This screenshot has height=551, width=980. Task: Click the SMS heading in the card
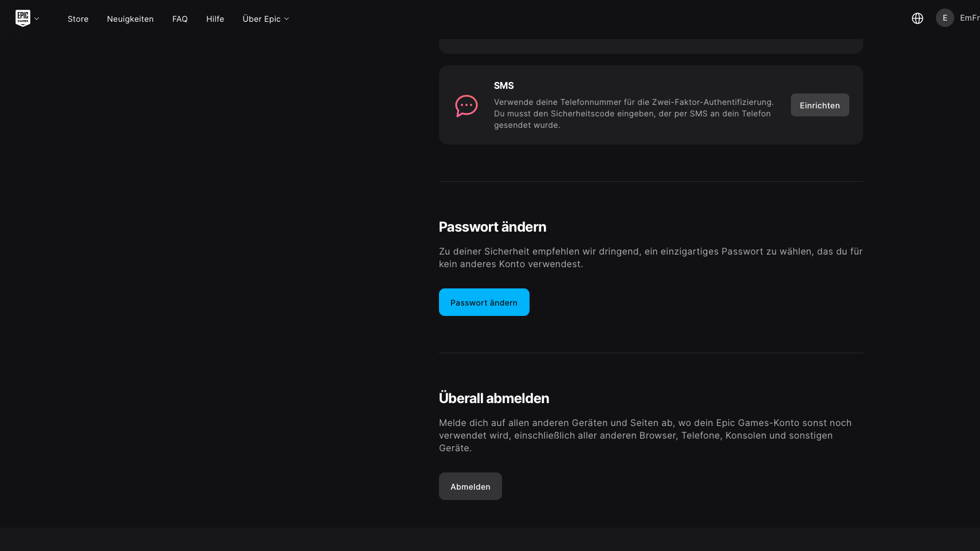(x=503, y=85)
